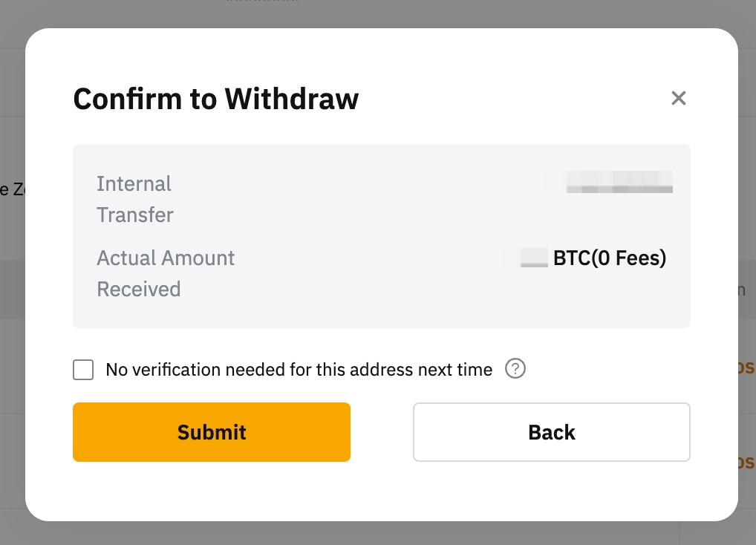Go Back from the withdrawal confirmation
Image resolution: width=756 pixels, height=545 pixels.
click(x=551, y=432)
